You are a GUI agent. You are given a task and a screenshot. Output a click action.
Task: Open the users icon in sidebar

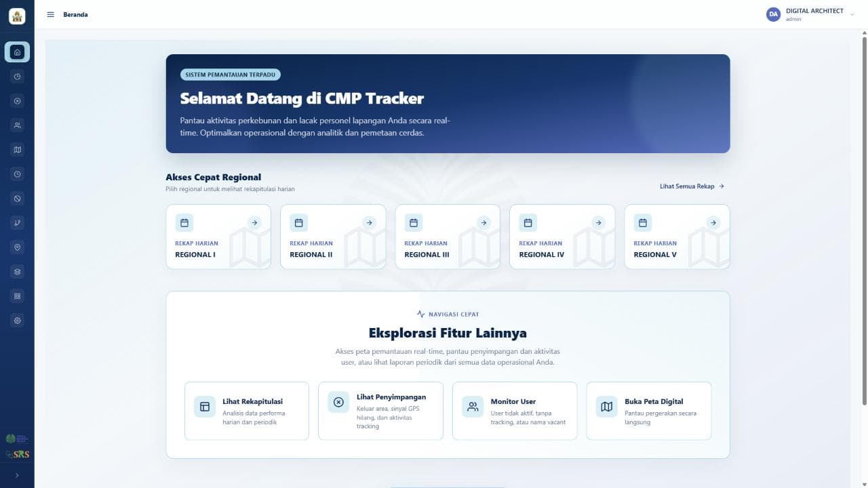pyautogui.click(x=17, y=125)
